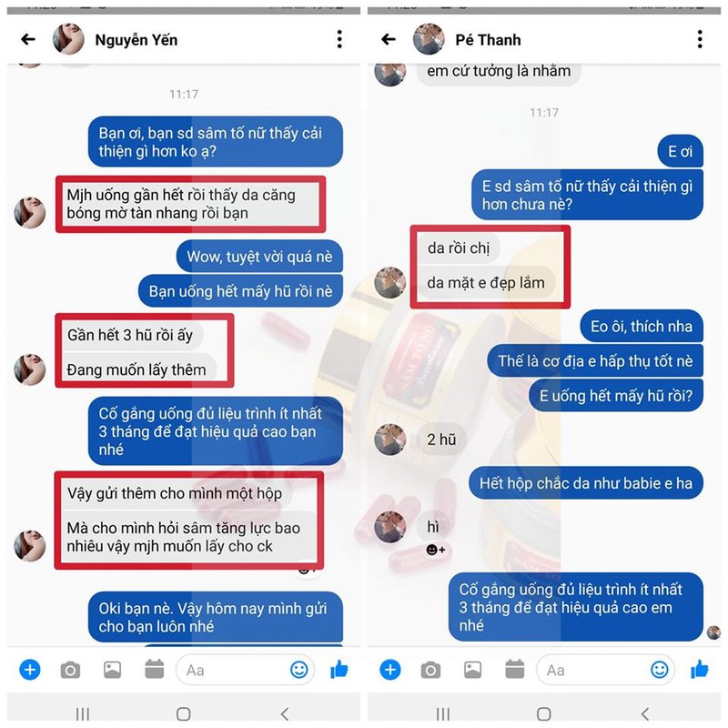This screenshot has width=728, height=728.
Task: Open camera in Nguyễn Yến chat
Action: 71,670
